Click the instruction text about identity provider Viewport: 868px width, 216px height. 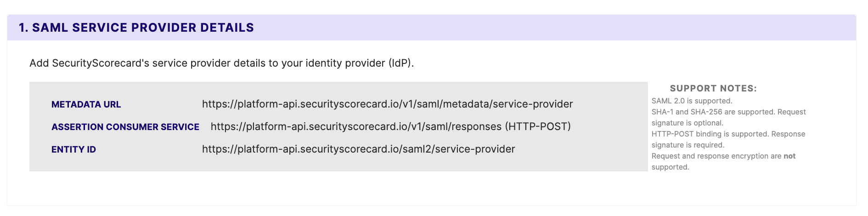(222, 63)
